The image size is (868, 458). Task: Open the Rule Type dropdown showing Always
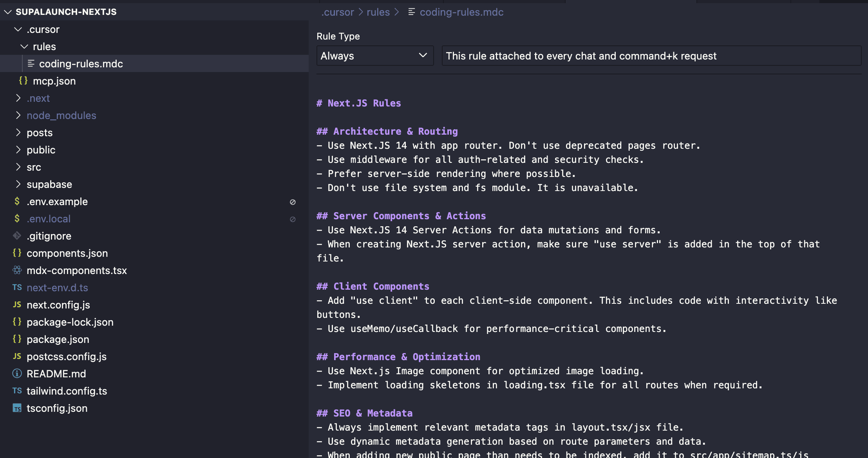coord(374,56)
